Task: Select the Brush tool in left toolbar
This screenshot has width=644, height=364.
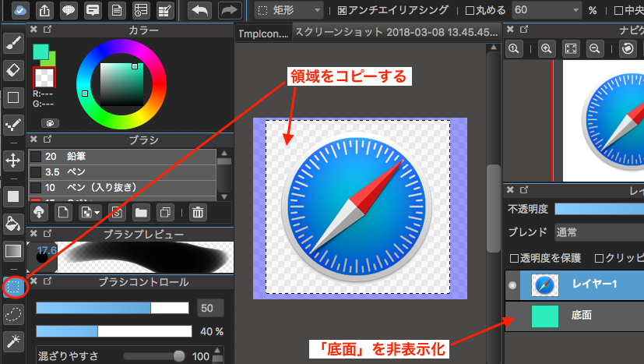Action: 13,43
